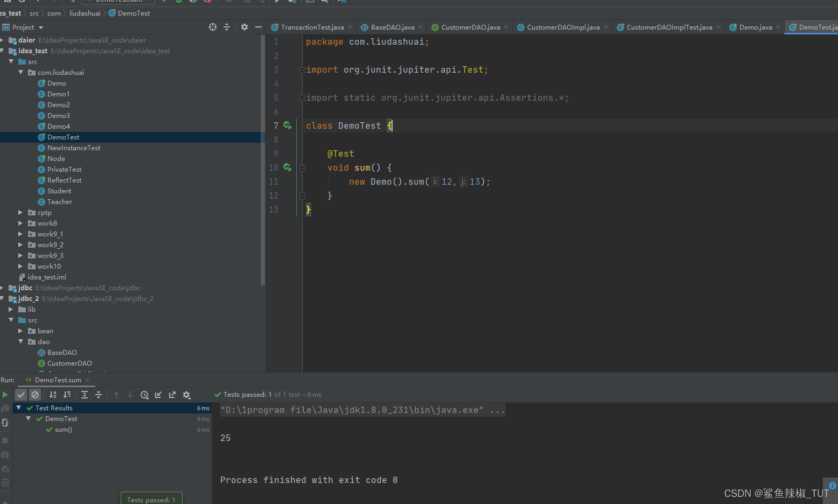Screen dimensions: 838x504
Task: Rerun failed tests icon in Run sidebar
Action: click(5, 409)
